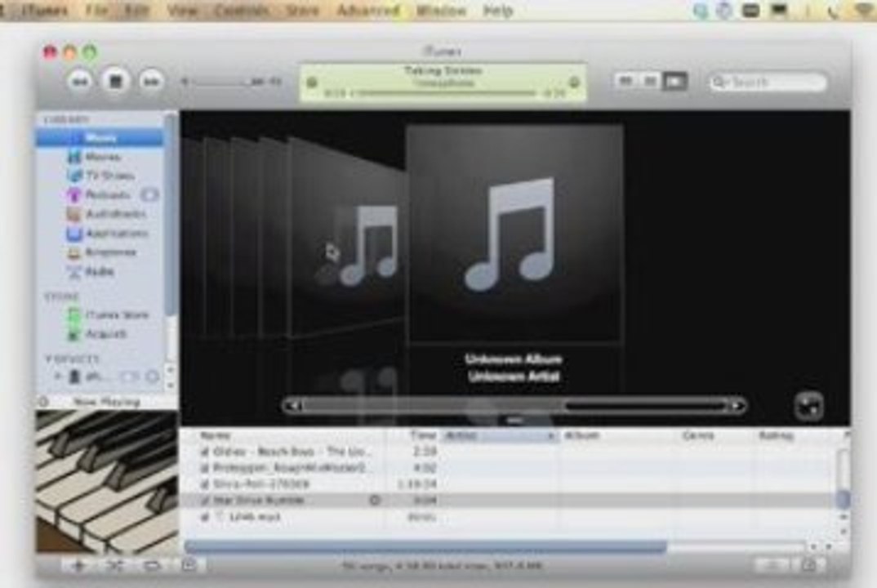Click the song list horizontal scrollbar
This screenshot has width=877, height=588.
[425, 546]
